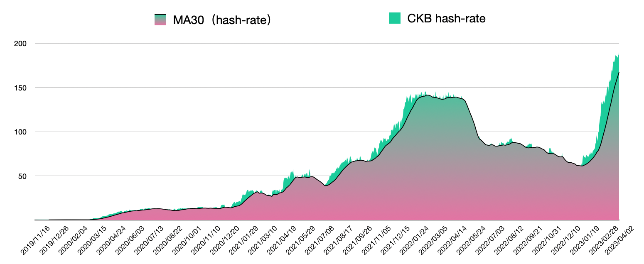Toggle the CKB hash-rate legend label

click(x=446, y=18)
